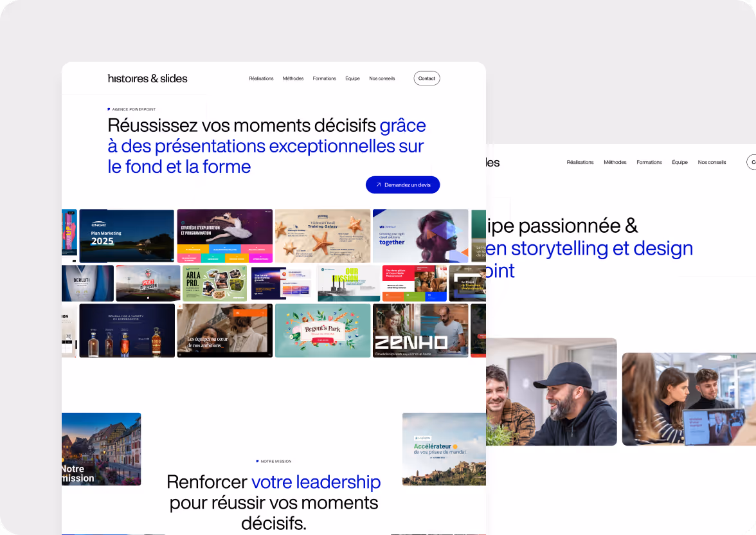Open the ENGIE Plan Marketing 2025 slide
Screen dimensions: 756x535
(x=126, y=236)
